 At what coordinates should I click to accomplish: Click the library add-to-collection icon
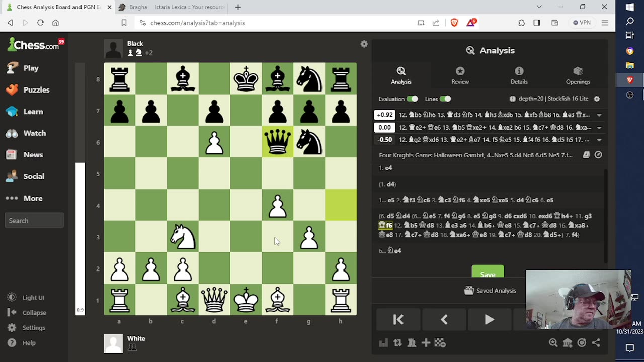(568, 343)
